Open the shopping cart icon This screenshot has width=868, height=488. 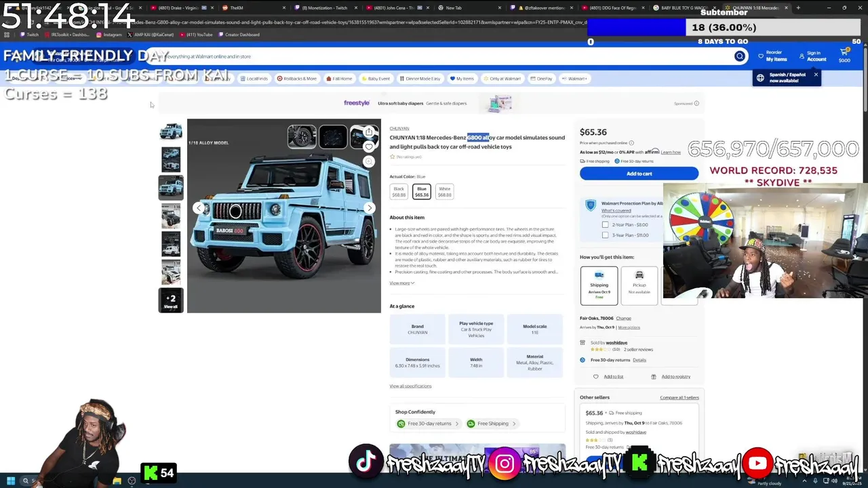tap(844, 53)
